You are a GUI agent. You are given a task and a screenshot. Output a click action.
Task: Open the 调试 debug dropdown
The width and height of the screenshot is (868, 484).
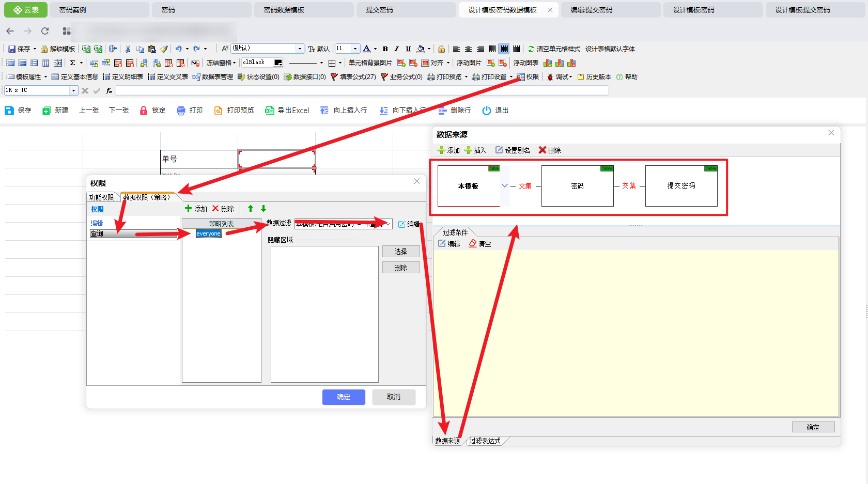point(560,76)
